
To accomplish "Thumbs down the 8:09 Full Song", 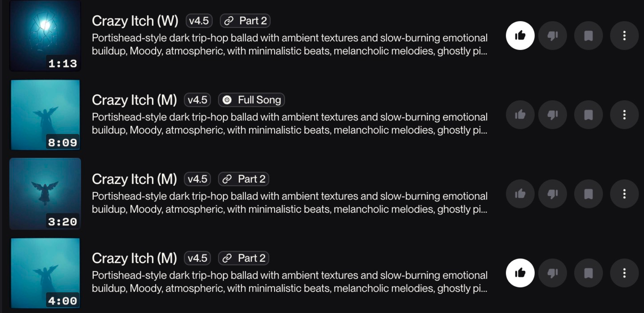I will point(552,115).
